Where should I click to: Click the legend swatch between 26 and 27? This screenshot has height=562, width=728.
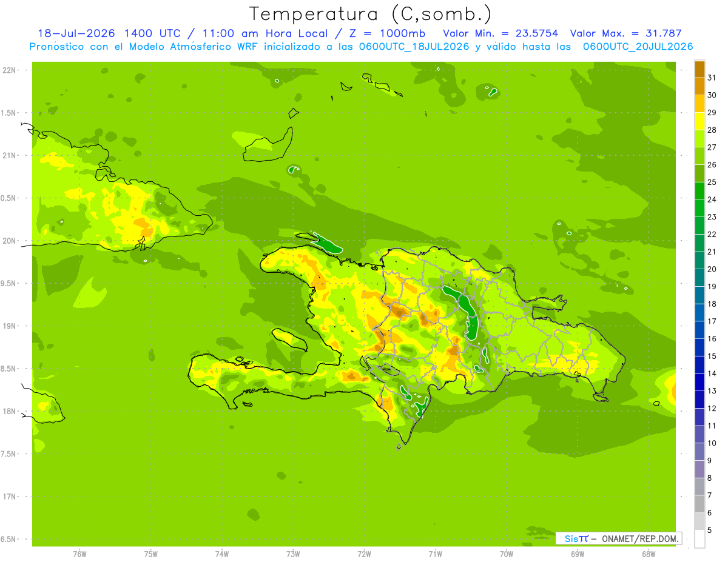pos(699,156)
